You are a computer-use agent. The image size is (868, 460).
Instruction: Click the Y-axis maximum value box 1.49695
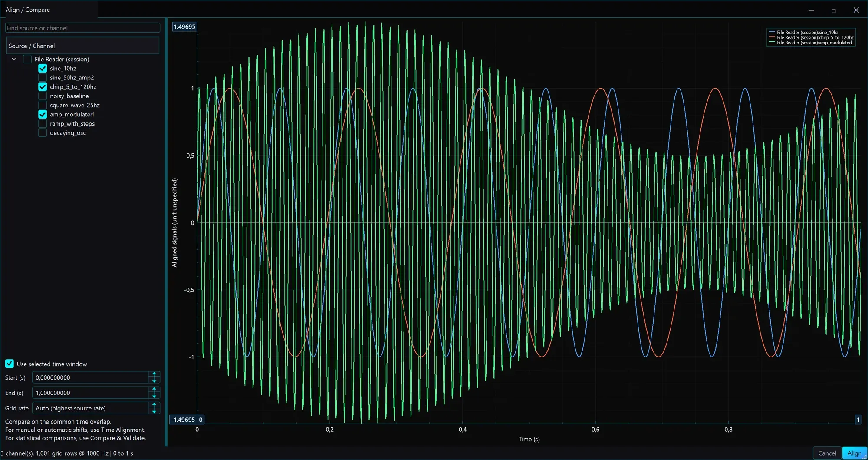point(184,26)
